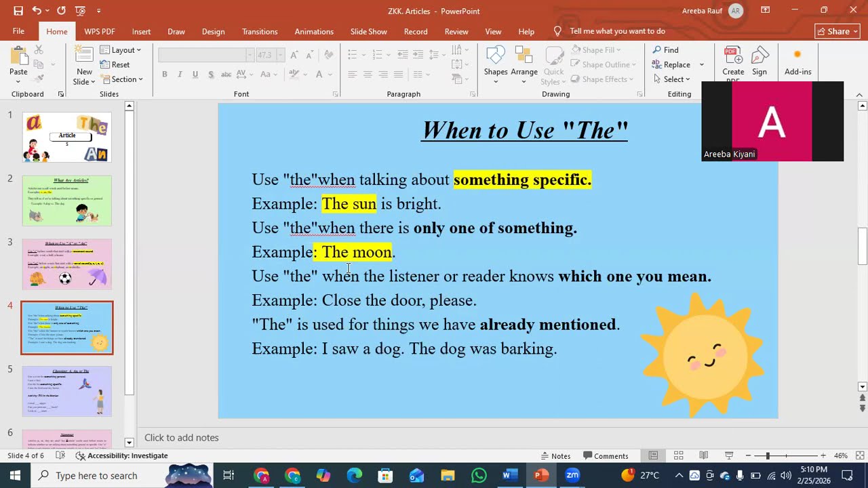Open the File menu
This screenshot has height=488, width=868.
point(18,31)
